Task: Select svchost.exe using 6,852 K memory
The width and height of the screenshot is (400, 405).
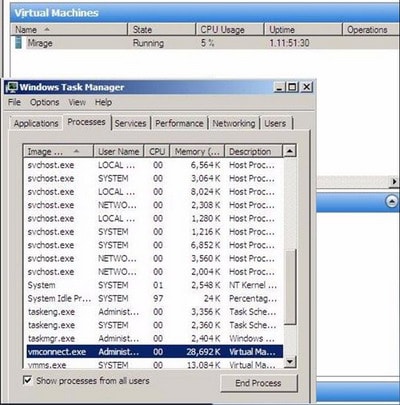Action: 155,245
